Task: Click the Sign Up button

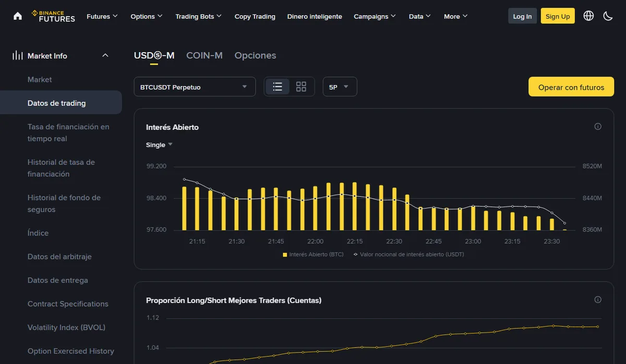Action: click(558, 16)
